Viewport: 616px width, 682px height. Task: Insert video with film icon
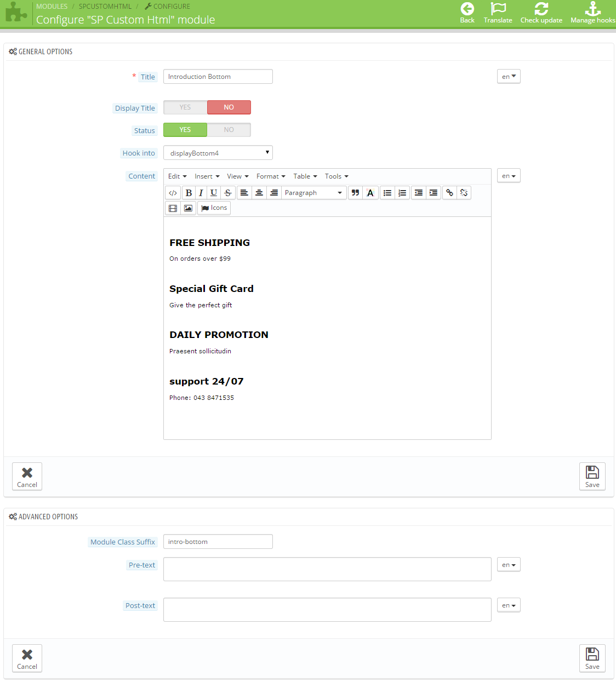173,208
